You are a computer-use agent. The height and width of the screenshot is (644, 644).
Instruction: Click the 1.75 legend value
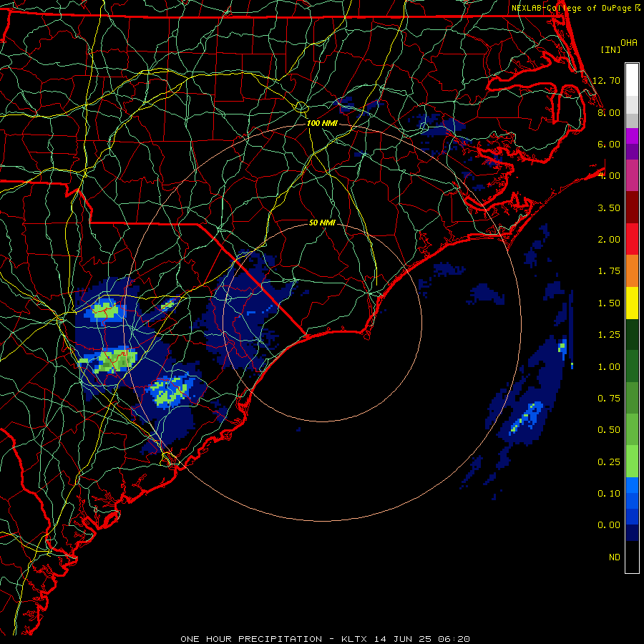pyautogui.click(x=609, y=271)
